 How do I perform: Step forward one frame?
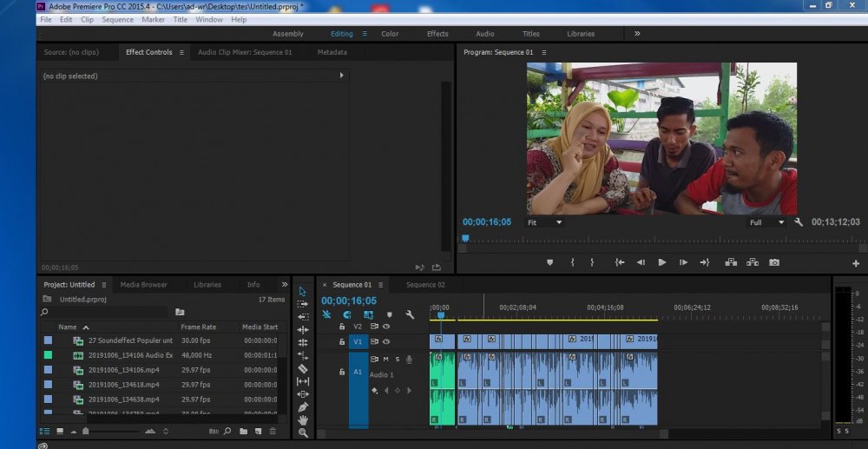(x=684, y=262)
